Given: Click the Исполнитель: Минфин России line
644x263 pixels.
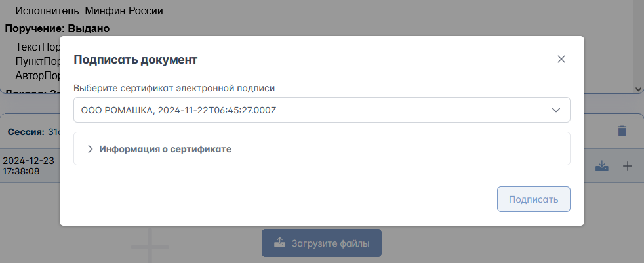Looking at the screenshot, I should point(89,11).
